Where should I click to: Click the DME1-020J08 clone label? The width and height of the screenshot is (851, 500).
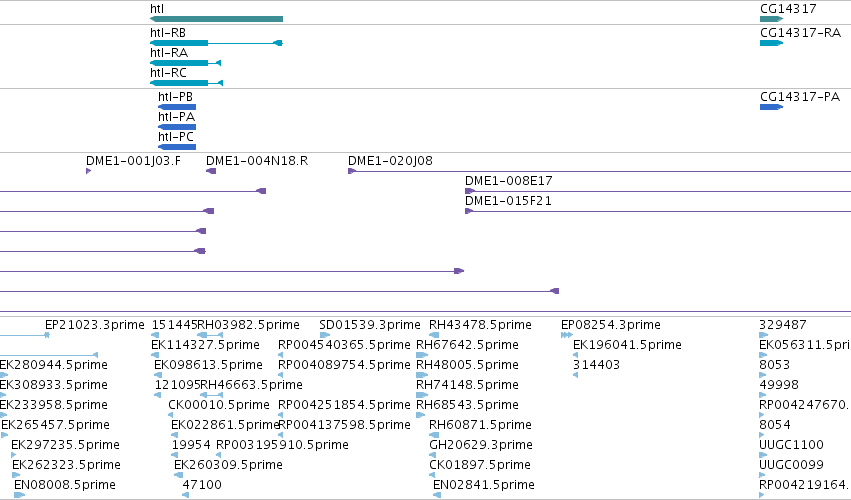tap(390, 161)
